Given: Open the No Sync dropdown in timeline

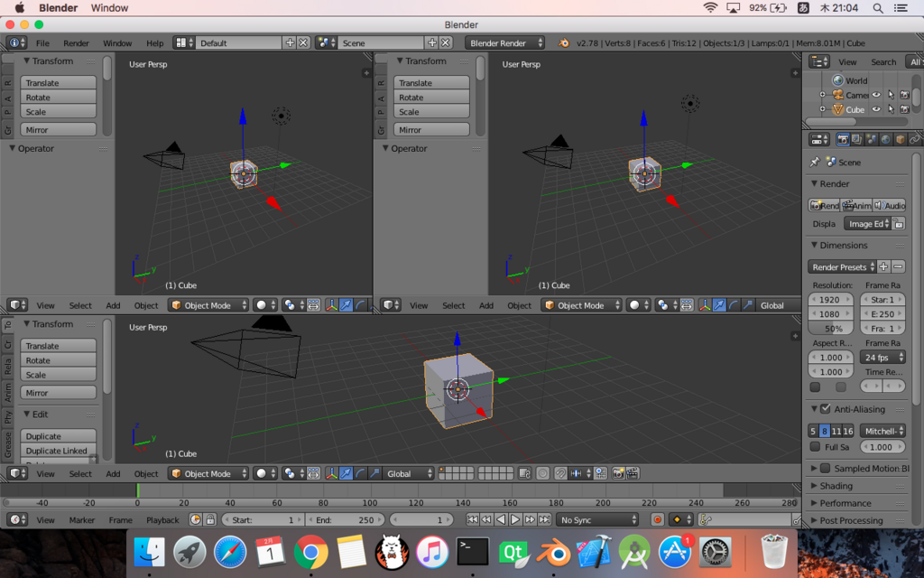Looking at the screenshot, I should click(x=598, y=519).
